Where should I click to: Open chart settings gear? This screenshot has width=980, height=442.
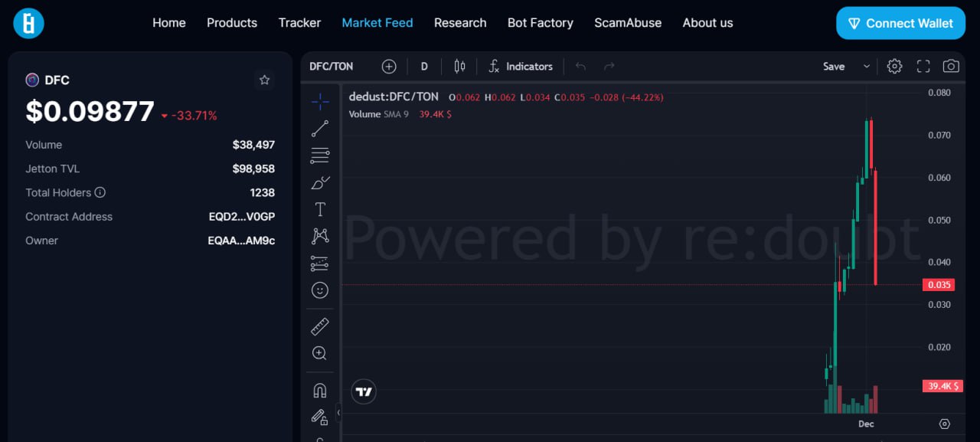pyautogui.click(x=894, y=67)
